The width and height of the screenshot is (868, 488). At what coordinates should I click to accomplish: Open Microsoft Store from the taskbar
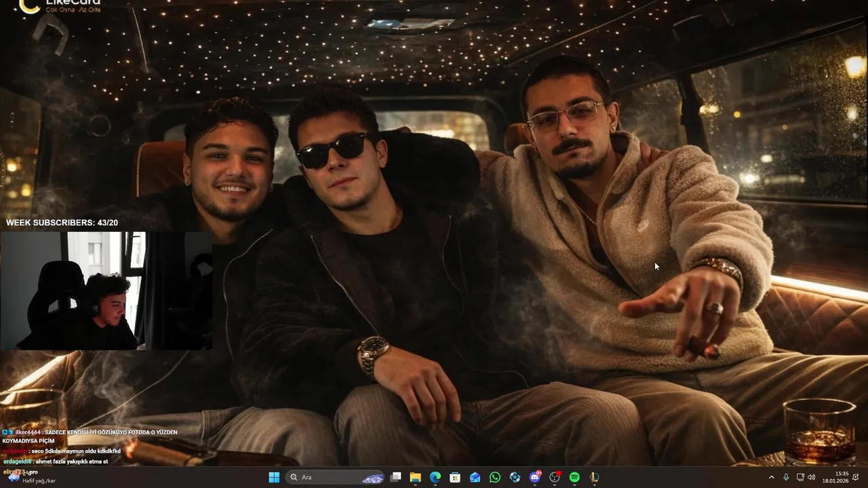pos(455,477)
